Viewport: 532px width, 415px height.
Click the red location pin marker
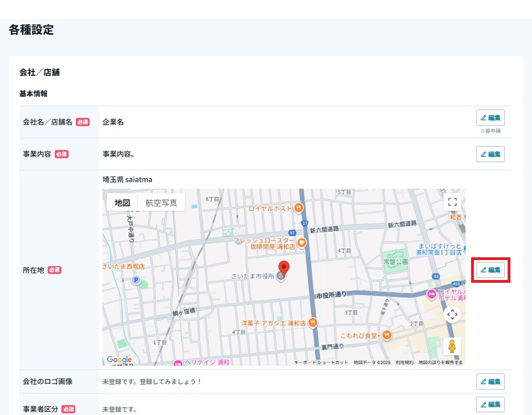pyautogui.click(x=284, y=267)
